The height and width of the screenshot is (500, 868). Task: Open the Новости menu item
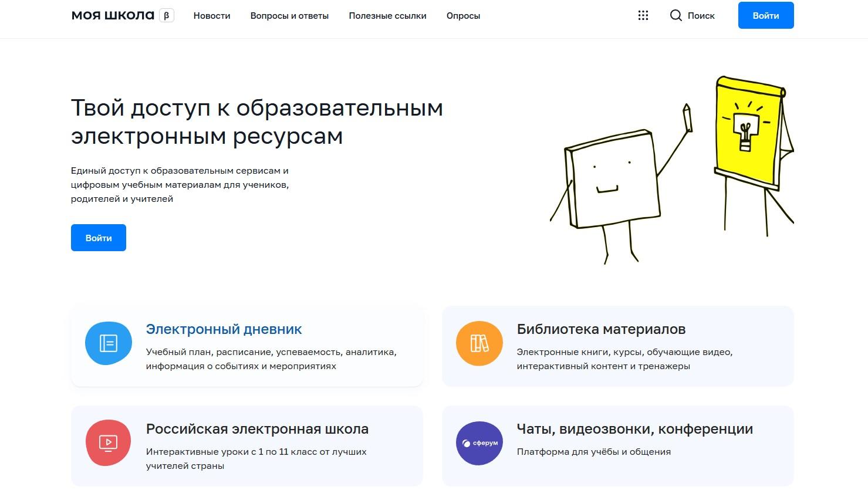pyautogui.click(x=212, y=16)
